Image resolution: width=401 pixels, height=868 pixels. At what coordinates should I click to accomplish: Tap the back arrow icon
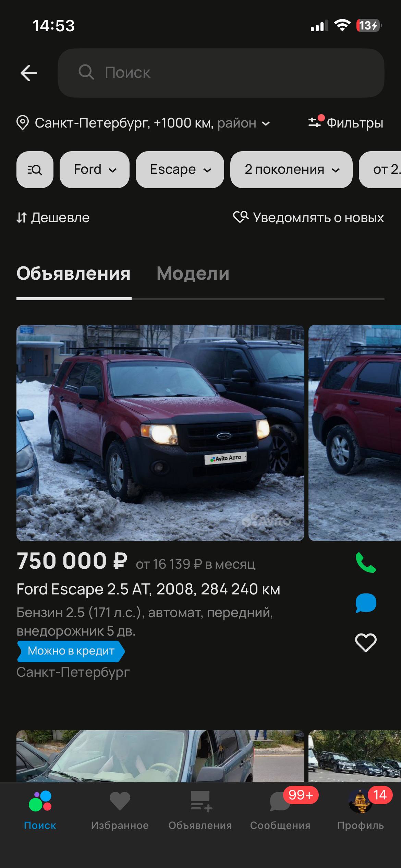[x=29, y=73]
